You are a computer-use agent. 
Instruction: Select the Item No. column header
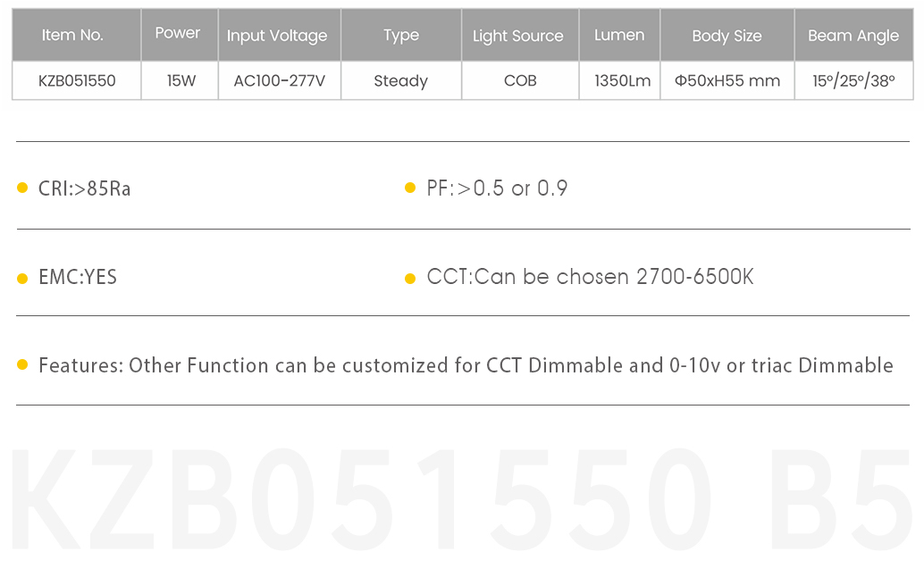click(x=77, y=35)
